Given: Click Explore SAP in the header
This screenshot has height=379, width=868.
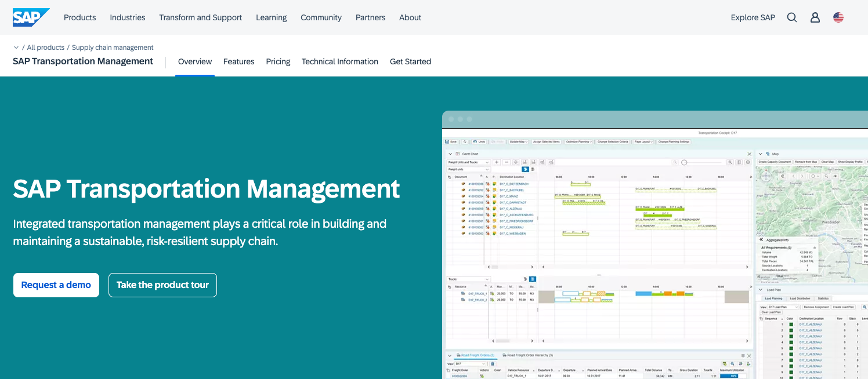Looking at the screenshot, I should 753,17.
